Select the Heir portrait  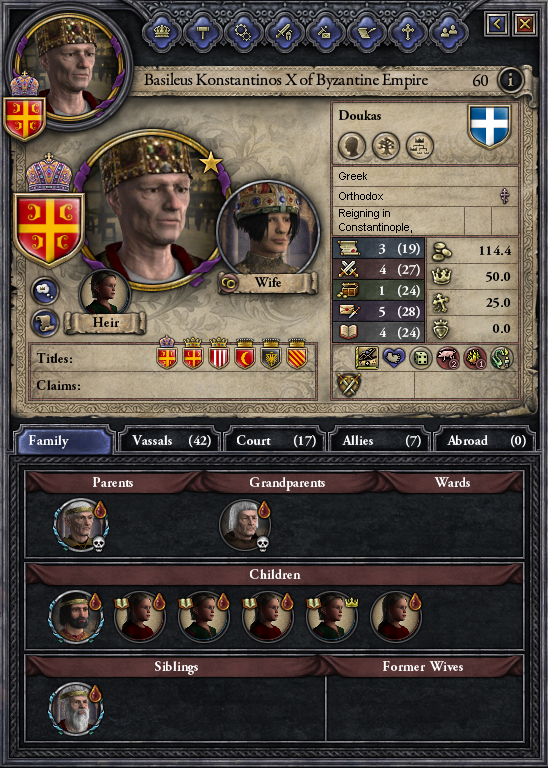[105, 292]
